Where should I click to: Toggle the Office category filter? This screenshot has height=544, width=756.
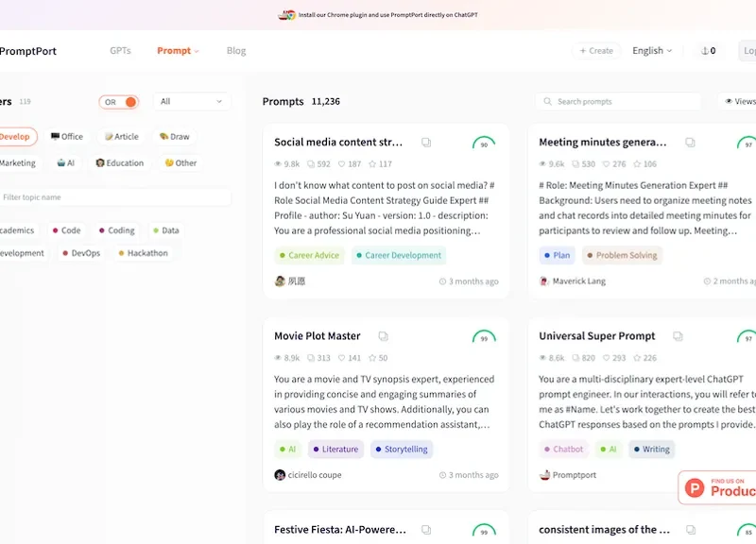pyautogui.click(x=66, y=136)
